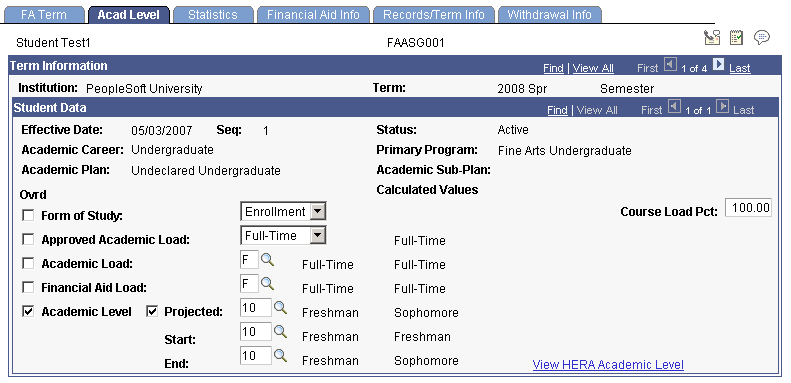Uncheck the Academic Level override checkbox
The height and width of the screenshot is (383, 791).
click(28, 312)
